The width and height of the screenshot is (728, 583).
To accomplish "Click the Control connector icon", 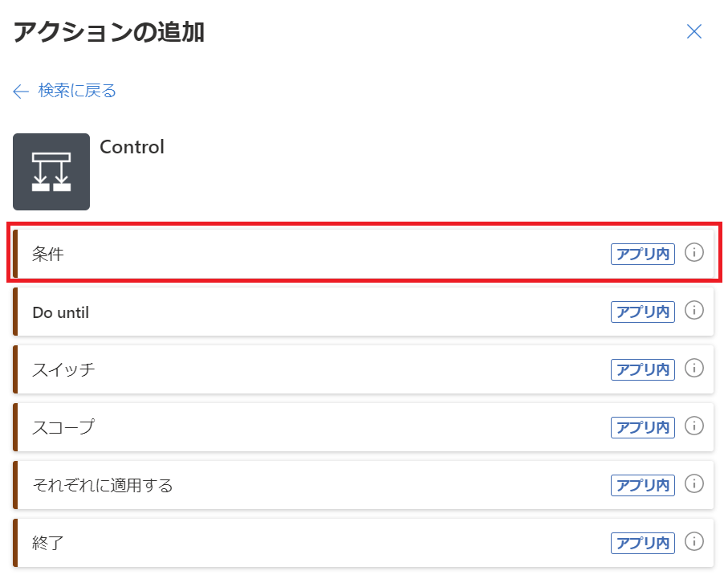I will [51, 172].
